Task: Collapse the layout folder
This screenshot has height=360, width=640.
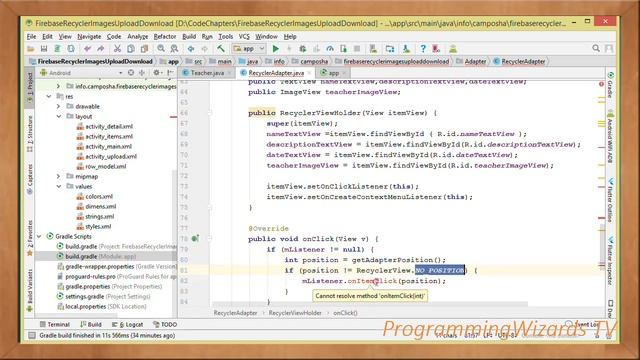Action: click(58, 116)
